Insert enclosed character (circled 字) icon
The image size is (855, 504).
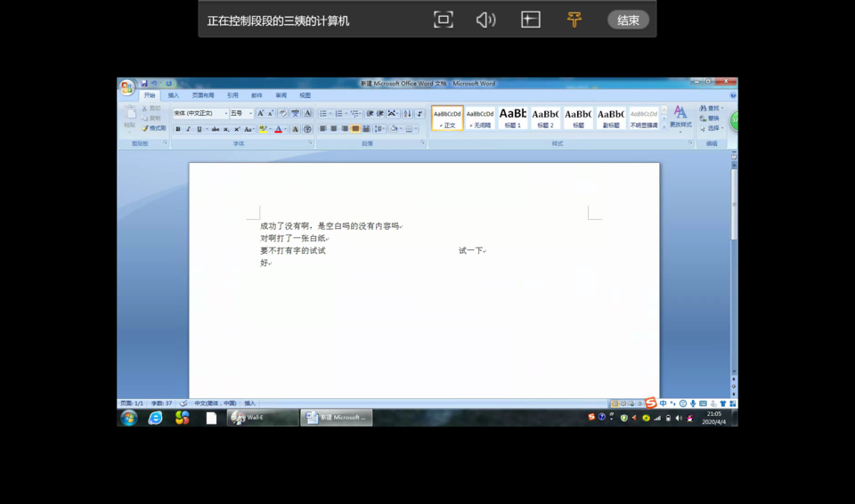[307, 129]
